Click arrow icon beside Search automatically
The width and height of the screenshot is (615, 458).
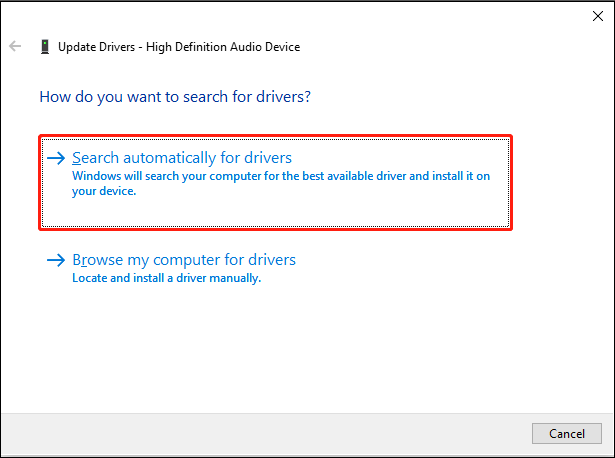[57, 158]
